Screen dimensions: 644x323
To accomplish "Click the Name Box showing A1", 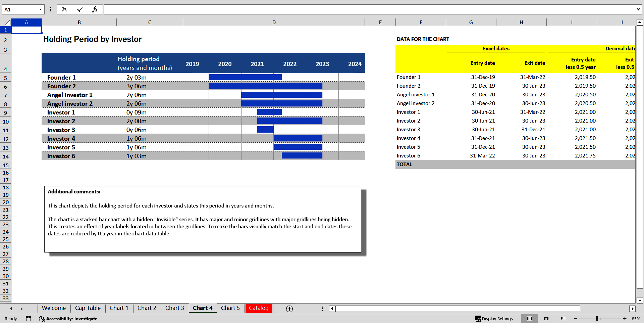I will click(20, 9).
